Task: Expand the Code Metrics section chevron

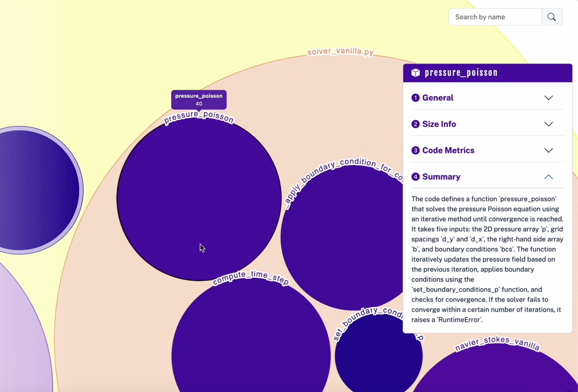Action: coord(548,150)
